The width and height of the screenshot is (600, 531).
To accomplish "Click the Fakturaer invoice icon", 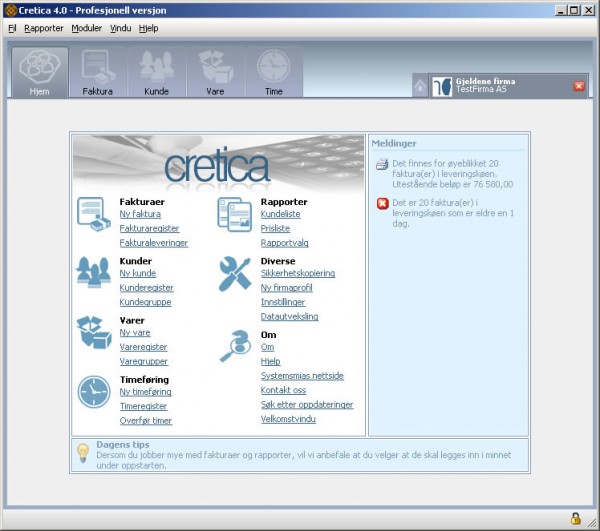I will point(94,214).
